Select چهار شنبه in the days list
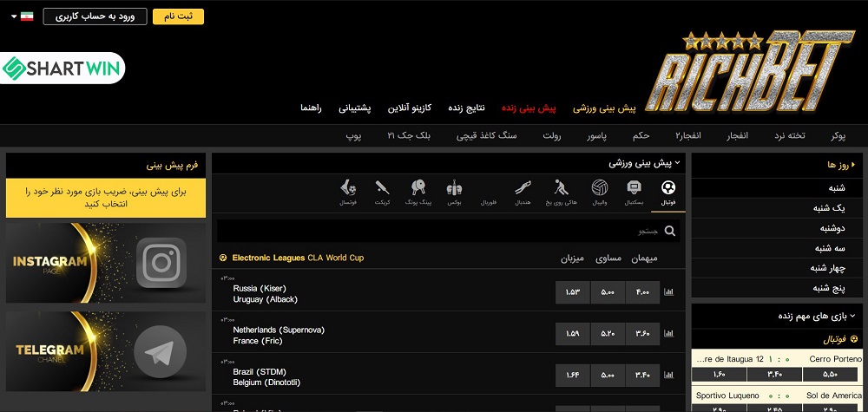This screenshot has width=868, height=412. [x=777, y=268]
